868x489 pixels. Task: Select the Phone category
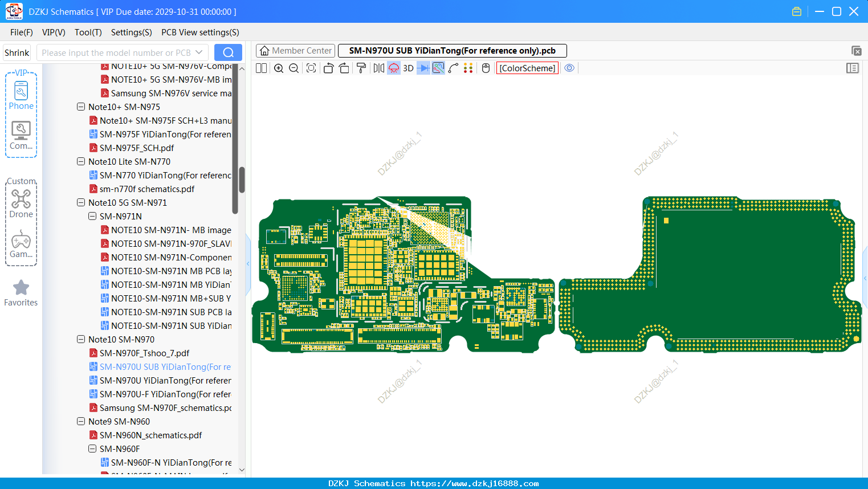pos(21,95)
